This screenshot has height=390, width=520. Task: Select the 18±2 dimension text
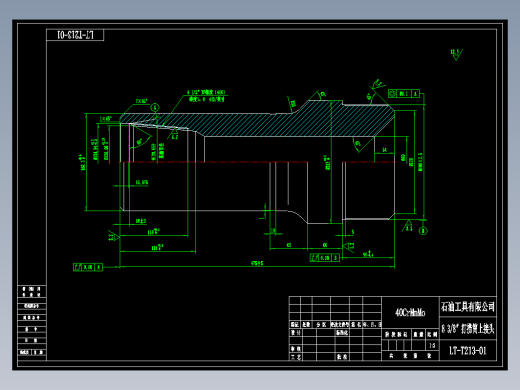point(141,221)
